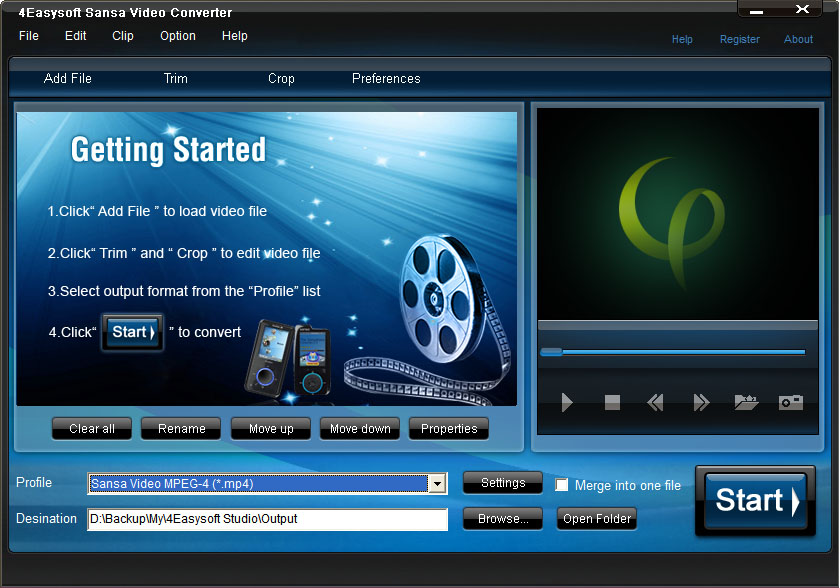Open the File menu
The width and height of the screenshot is (840, 588).
tap(28, 36)
